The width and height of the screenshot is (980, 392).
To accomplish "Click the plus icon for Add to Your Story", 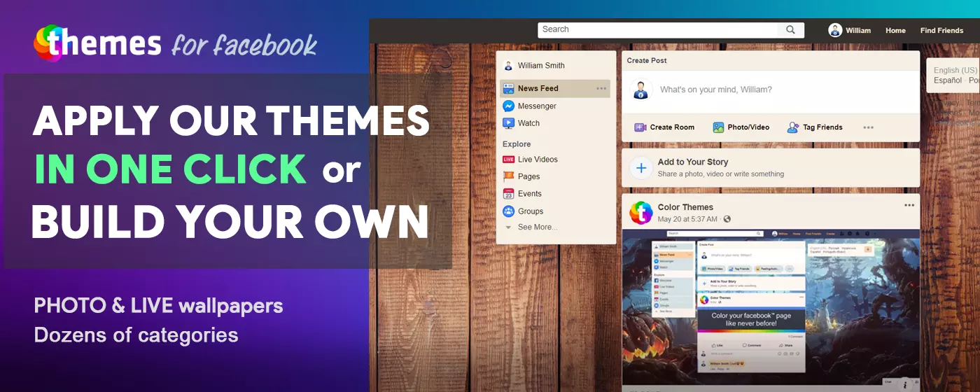I will click(x=641, y=168).
